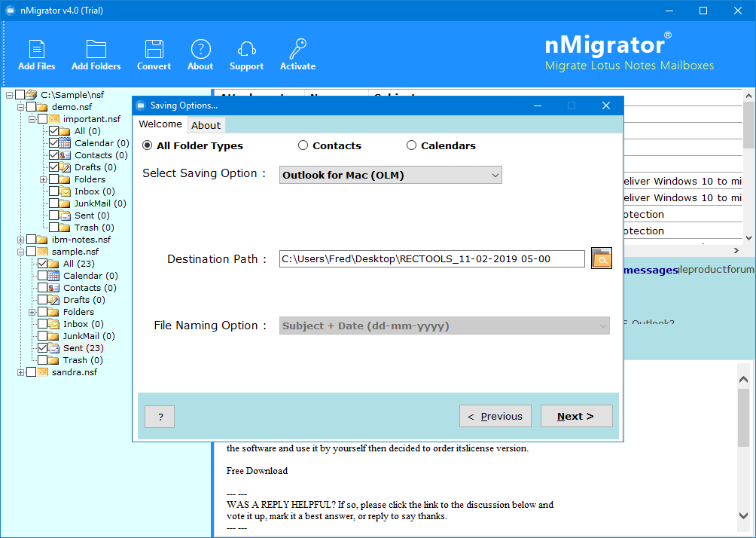This screenshot has height=538, width=756.
Task: Select the demo.nsf tree item
Action: click(x=72, y=107)
